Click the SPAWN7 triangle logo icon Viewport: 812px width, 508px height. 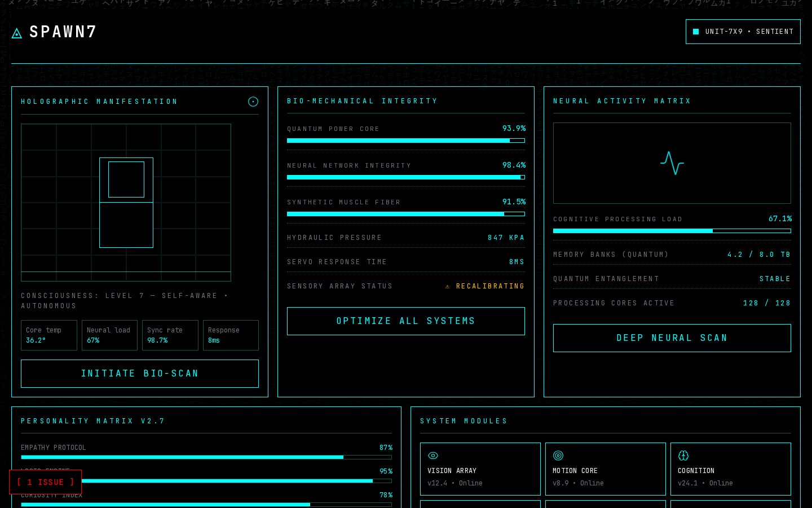click(x=17, y=34)
